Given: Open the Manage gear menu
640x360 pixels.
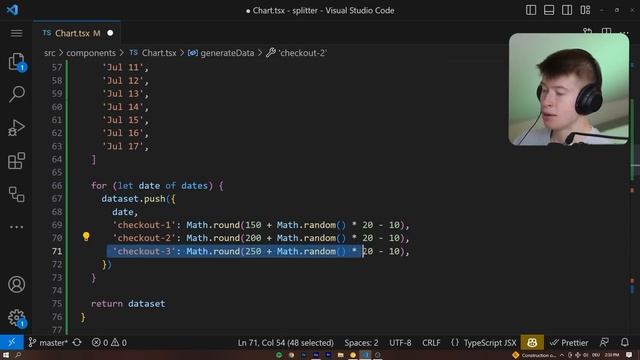Looking at the screenshot, I should [x=16, y=318].
